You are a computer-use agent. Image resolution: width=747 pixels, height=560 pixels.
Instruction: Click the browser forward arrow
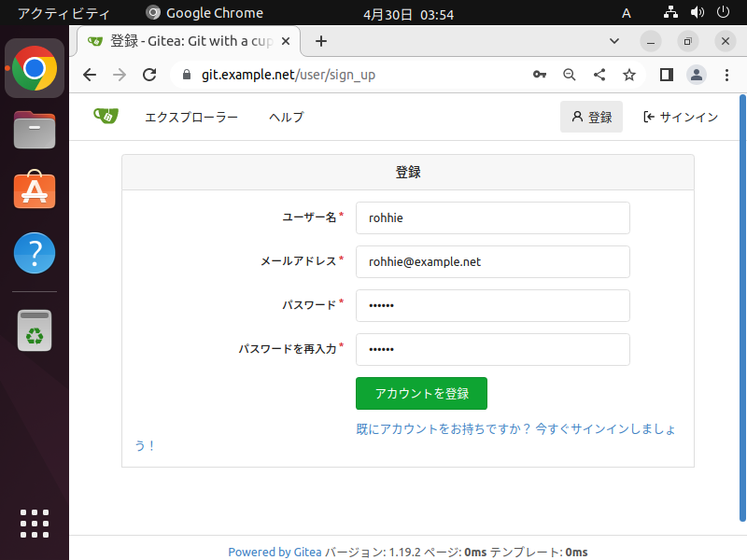point(120,75)
